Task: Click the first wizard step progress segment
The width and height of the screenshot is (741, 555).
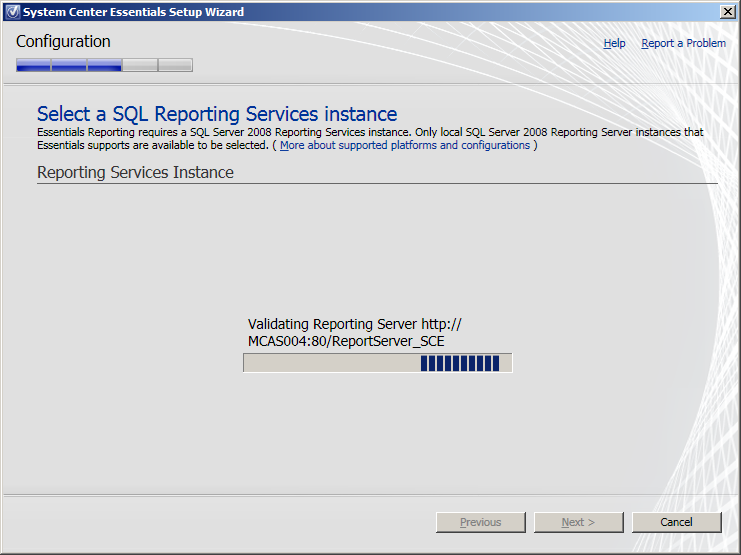Action: (33, 65)
